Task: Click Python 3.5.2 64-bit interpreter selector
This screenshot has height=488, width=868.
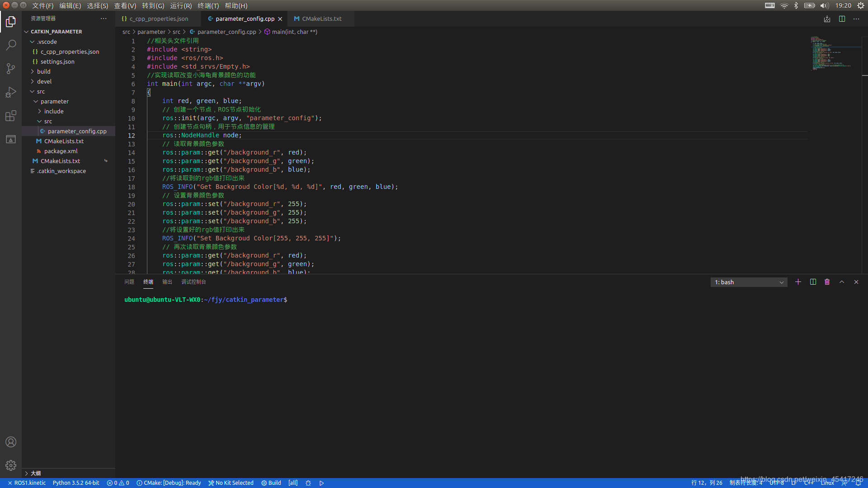Action: coord(76,483)
